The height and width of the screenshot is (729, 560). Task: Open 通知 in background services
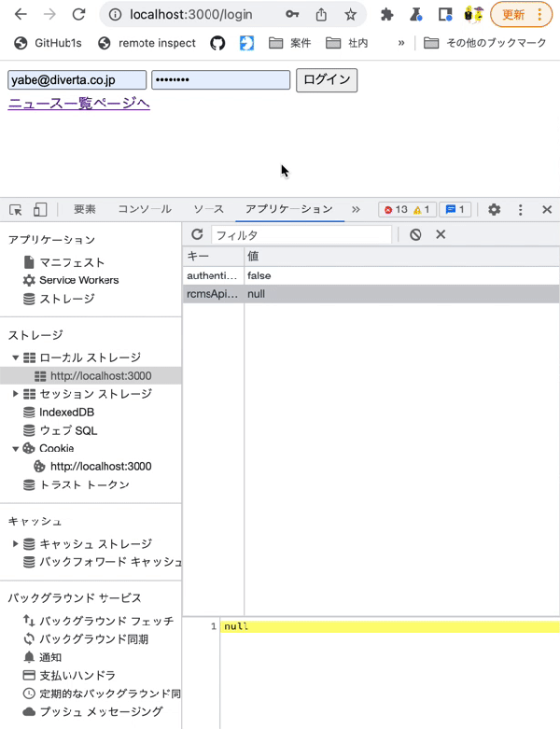(x=42, y=657)
